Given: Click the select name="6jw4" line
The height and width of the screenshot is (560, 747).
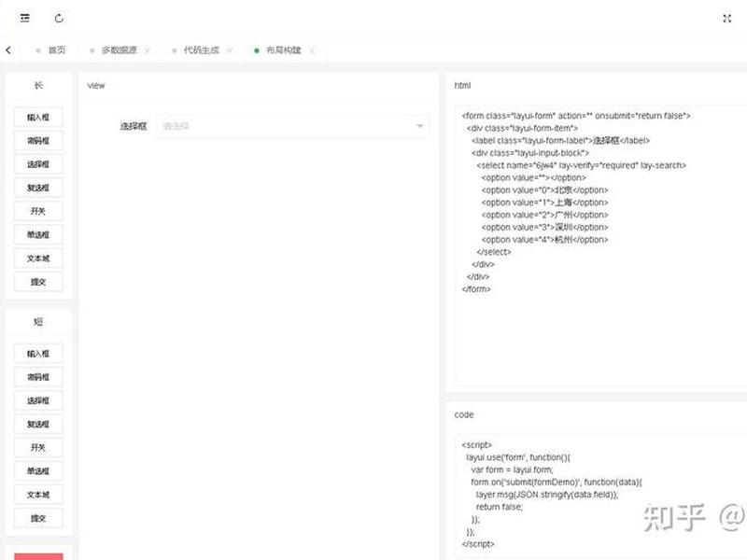Looking at the screenshot, I should click(x=581, y=165).
